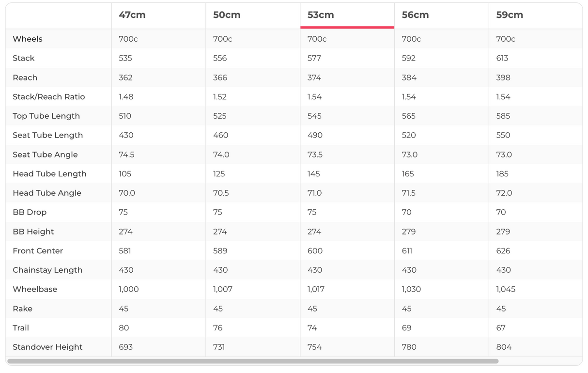Click the 1,017 wheelbase value for 53cm
Viewport: 588px width, 373px height.
pyautogui.click(x=316, y=289)
